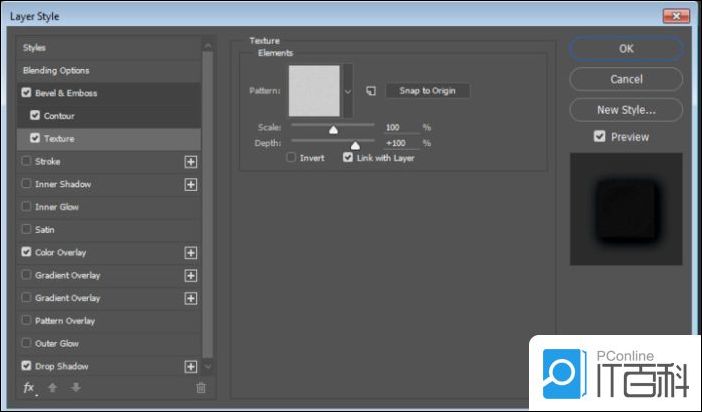Select the Styles entry
Viewport: 702px width, 412px height.
point(109,48)
